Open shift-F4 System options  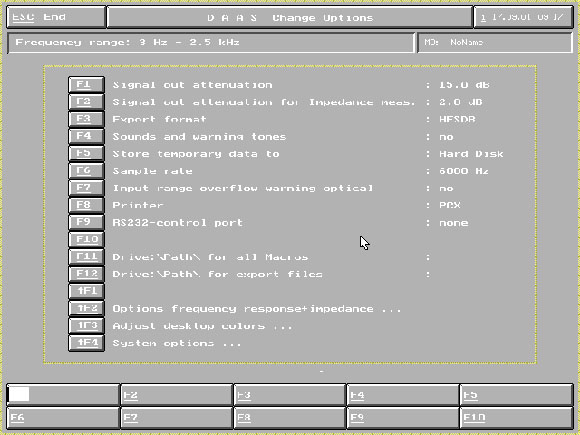pyautogui.click(x=86, y=343)
